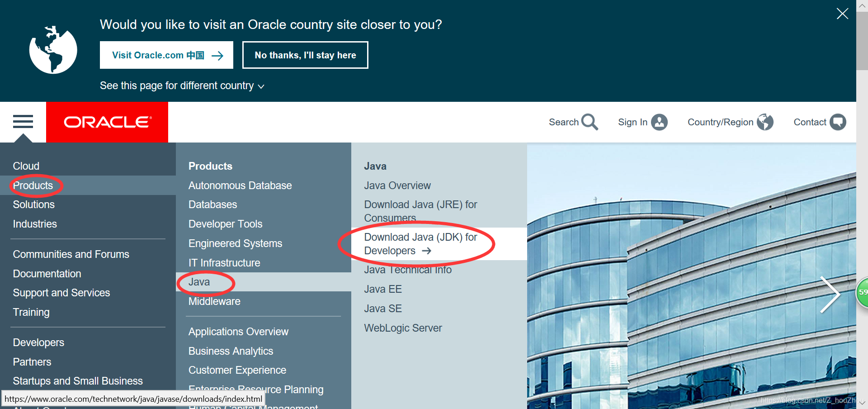The image size is (868, 409).
Task: Open Download Java (JRE) for Consumers
Action: tap(420, 211)
